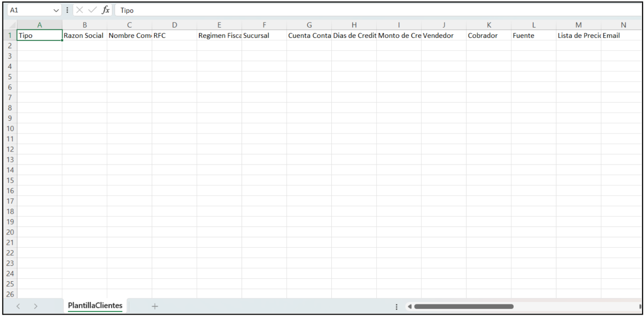Screen dimensions: 644x316
Task: Click the Monto de Cre cell
Action: 399,35
